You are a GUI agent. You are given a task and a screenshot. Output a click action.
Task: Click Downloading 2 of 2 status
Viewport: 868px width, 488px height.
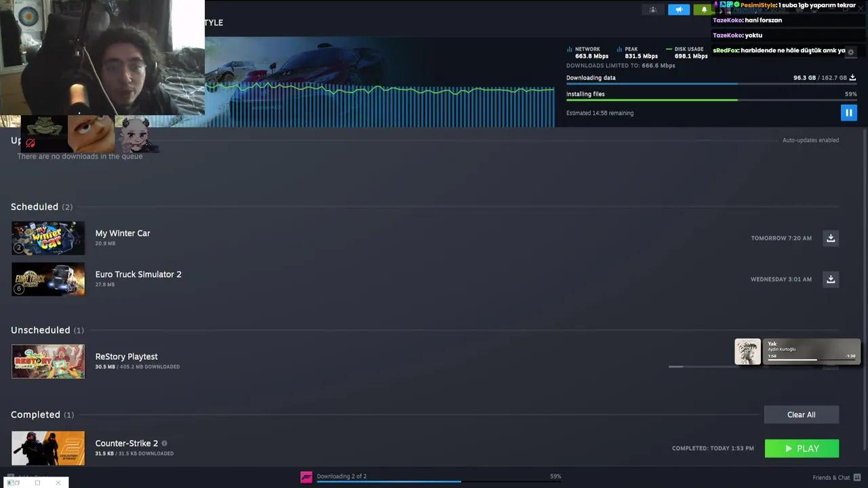click(x=342, y=476)
